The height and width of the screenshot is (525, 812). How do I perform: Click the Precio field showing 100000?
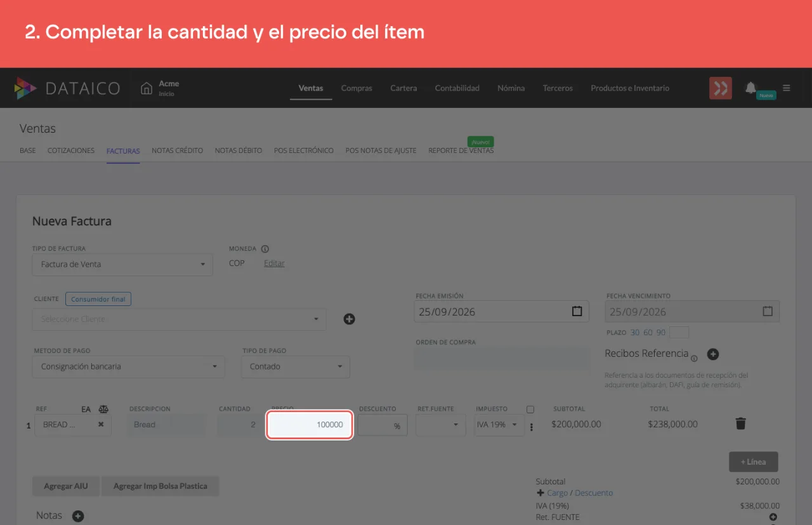(x=310, y=425)
